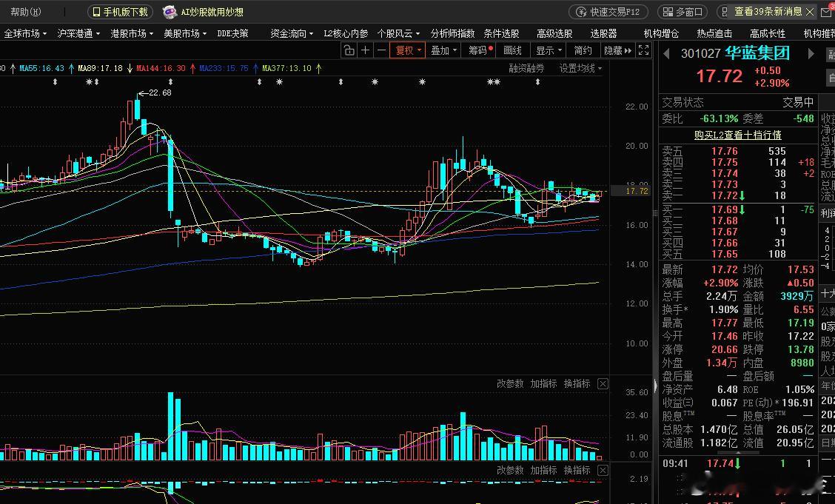Select the MA377:13.10 average label
This screenshot has height=504, width=835.
pos(286,68)
